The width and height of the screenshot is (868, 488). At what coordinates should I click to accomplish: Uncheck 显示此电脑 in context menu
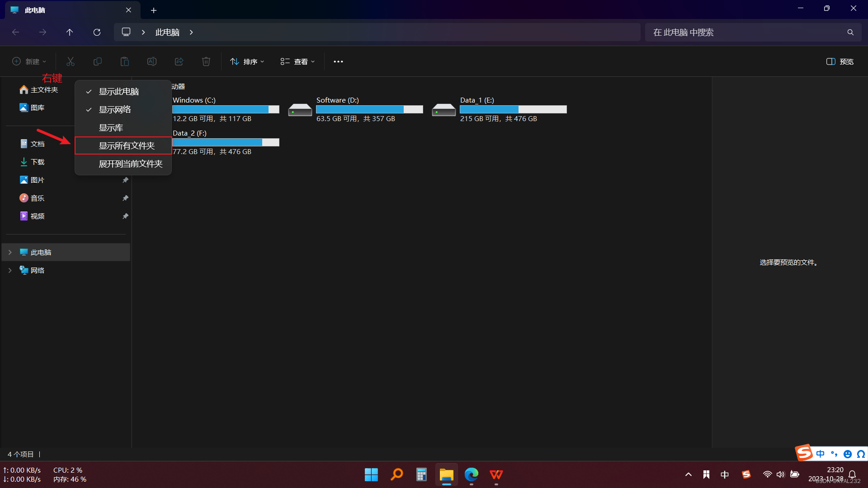click(x=118, y=92)
